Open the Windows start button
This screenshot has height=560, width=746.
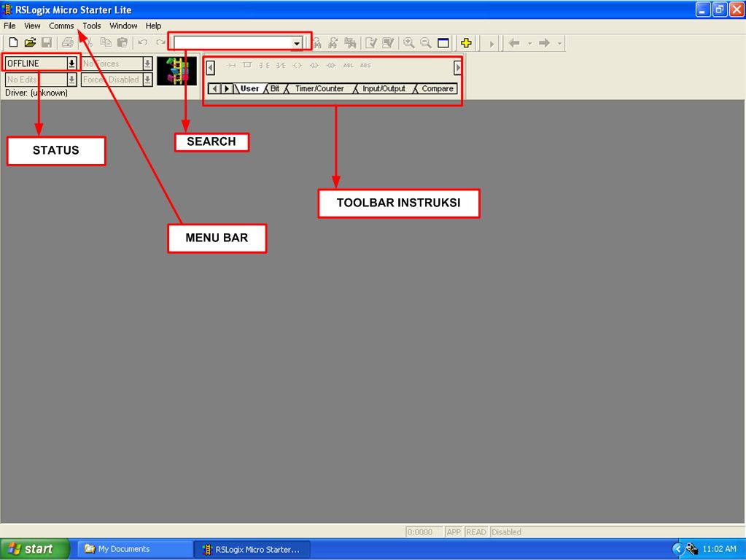[35, 549]
